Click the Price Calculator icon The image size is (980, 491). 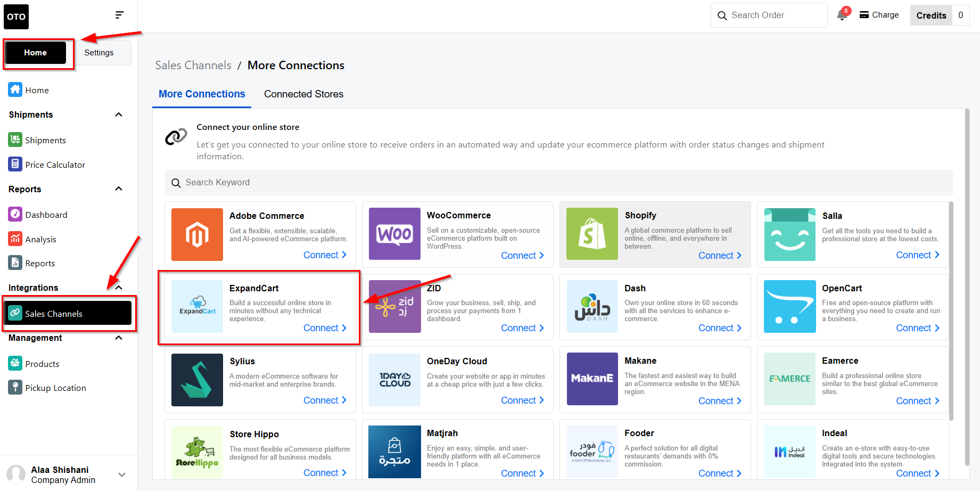15,164
